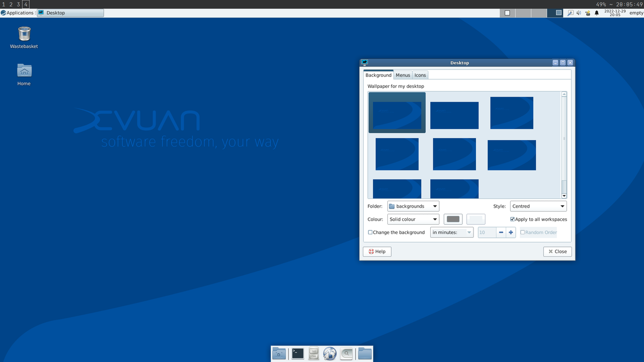Open the File Manager cabinet icon in the dock
The width and height of the screenshot is (644, 362).
coord(314,354)
